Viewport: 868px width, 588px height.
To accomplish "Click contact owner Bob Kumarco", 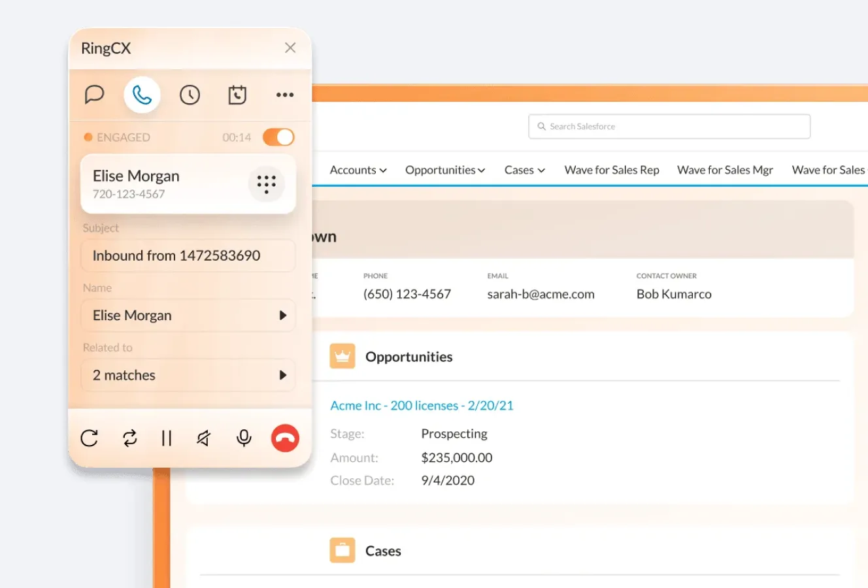I will coord(674,294).
